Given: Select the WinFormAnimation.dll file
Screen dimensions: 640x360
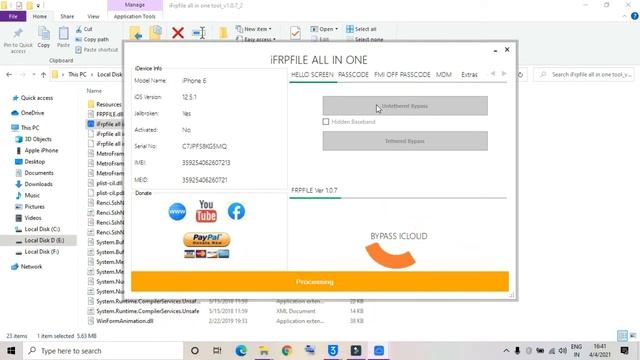Looking at the screenshot, I should pos(121,321).
